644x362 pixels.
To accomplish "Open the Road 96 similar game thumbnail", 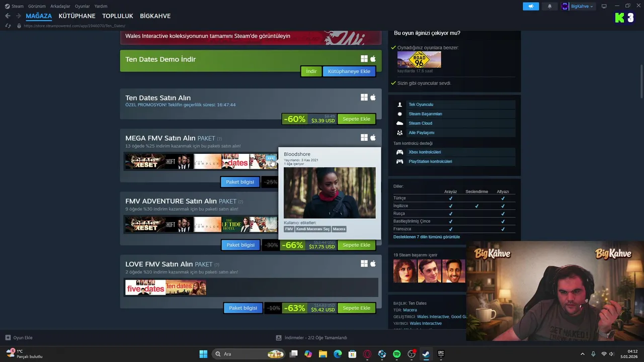I will (419, 60).
